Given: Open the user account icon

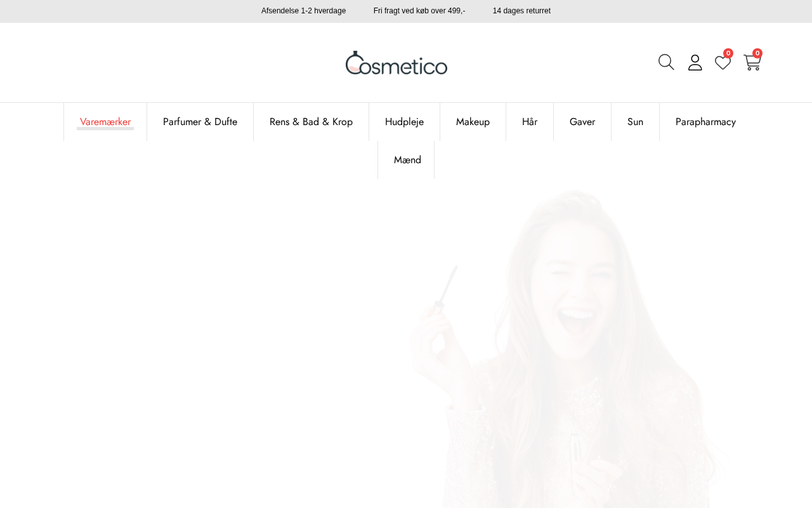Looking at the screenshot, I should pos(695,62).
